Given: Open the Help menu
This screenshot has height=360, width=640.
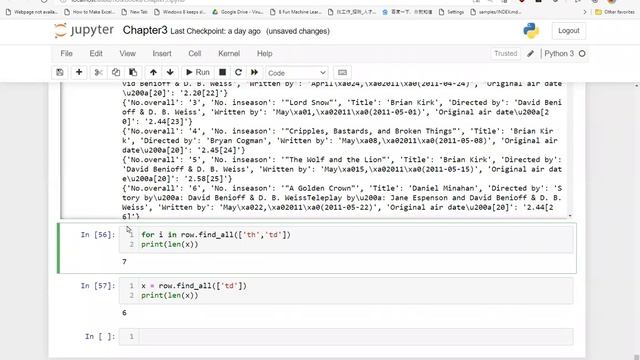Looking at the screenshot, I should [264, 53].
